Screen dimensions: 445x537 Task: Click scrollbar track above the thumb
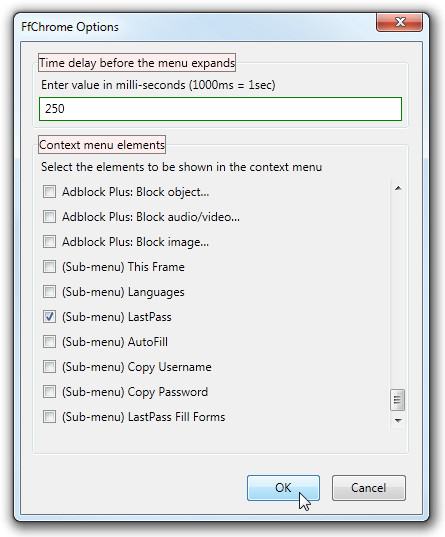tap(398, 291)
